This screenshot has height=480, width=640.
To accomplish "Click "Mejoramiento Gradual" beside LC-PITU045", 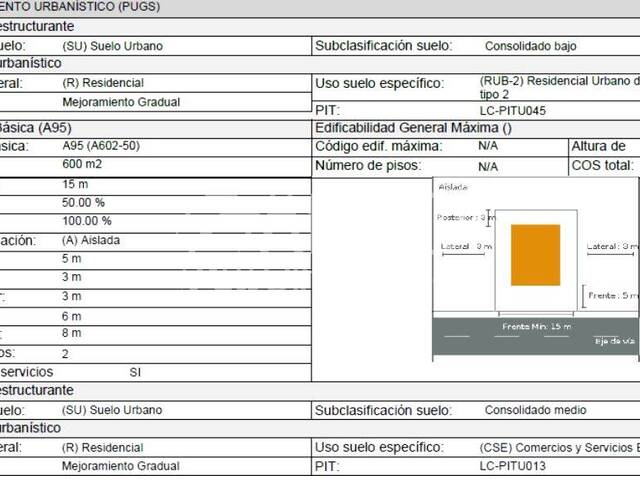I will [121, 102].
